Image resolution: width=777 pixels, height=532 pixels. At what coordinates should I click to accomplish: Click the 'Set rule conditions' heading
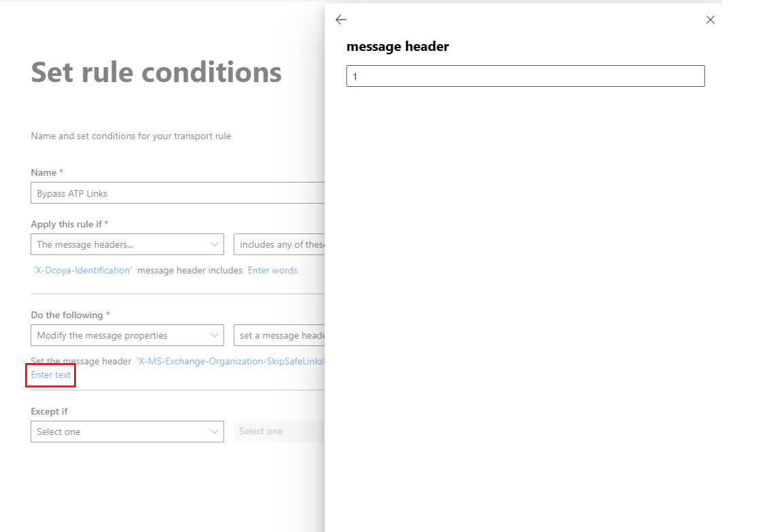[x=156, y=72]
